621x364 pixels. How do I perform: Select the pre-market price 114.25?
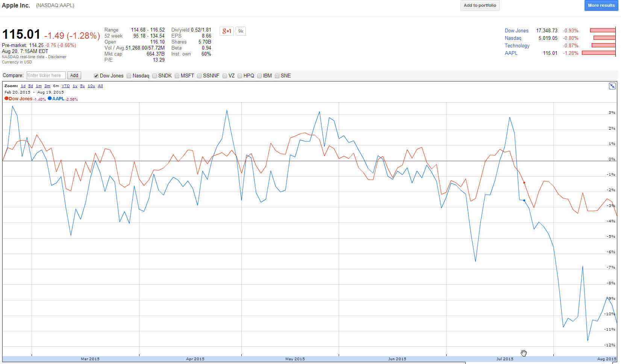36,45
